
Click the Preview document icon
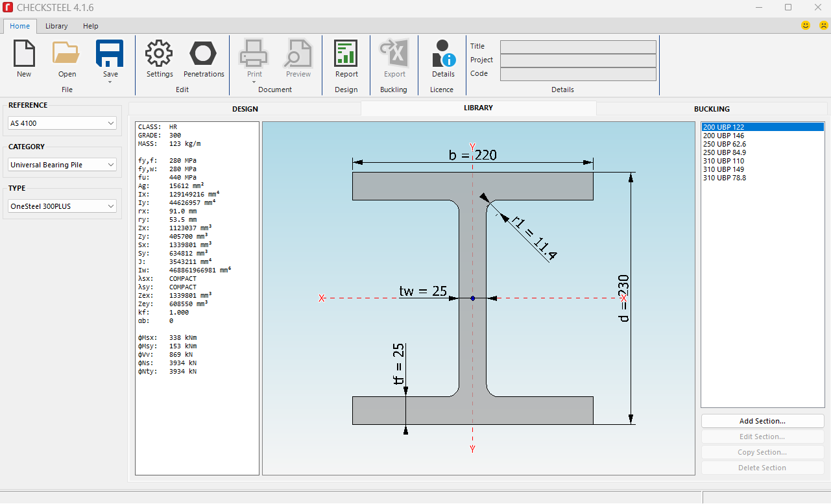(x=298, y=54)
